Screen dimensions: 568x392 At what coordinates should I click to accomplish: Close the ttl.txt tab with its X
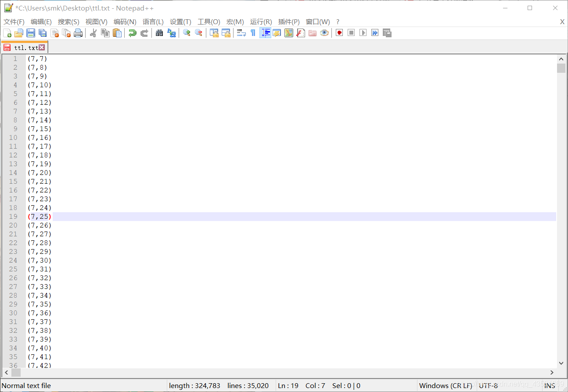click(42, 47)
